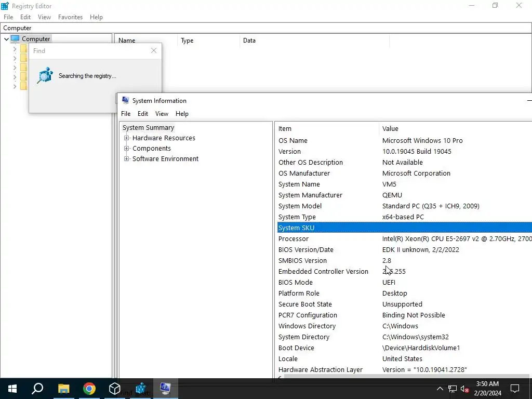The width and height of the screenshot is (532, 399).
Task: Launch Google Chrome from the taskbar
Action: [89, 389]
